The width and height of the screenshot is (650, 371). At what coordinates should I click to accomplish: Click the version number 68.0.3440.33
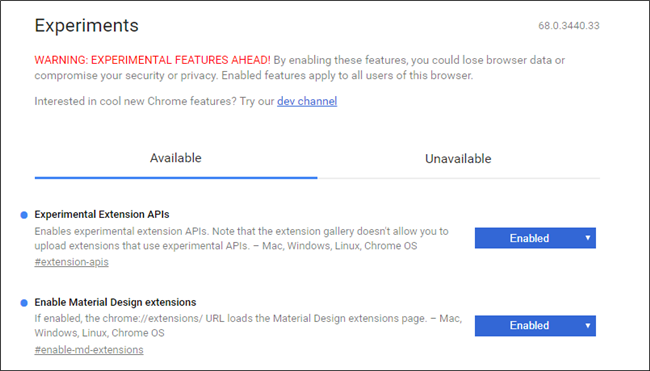(x=569, y=26)
